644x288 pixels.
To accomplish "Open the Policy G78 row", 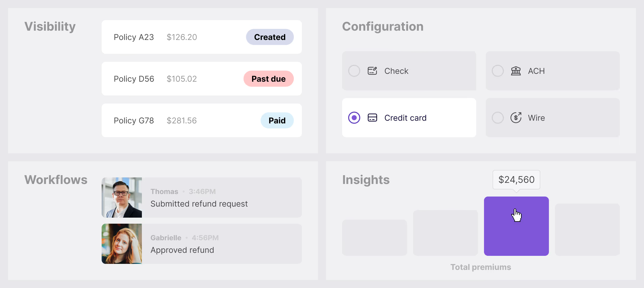I will 176,120.
